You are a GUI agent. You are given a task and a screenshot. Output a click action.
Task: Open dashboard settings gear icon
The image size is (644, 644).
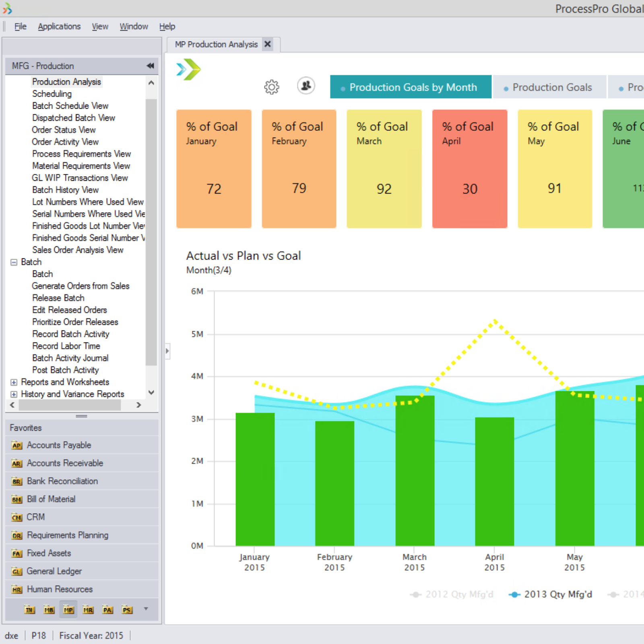click(271, 87)
